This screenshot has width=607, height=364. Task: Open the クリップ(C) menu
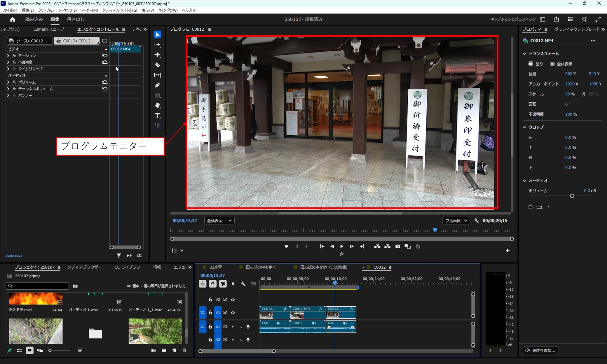[46, 10]
